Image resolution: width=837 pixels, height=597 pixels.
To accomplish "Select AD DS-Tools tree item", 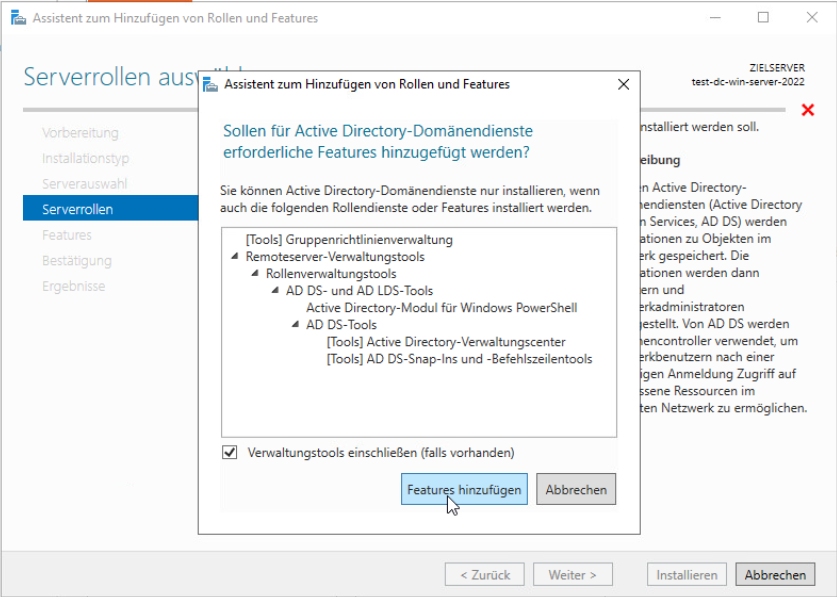I will (341, 325).
